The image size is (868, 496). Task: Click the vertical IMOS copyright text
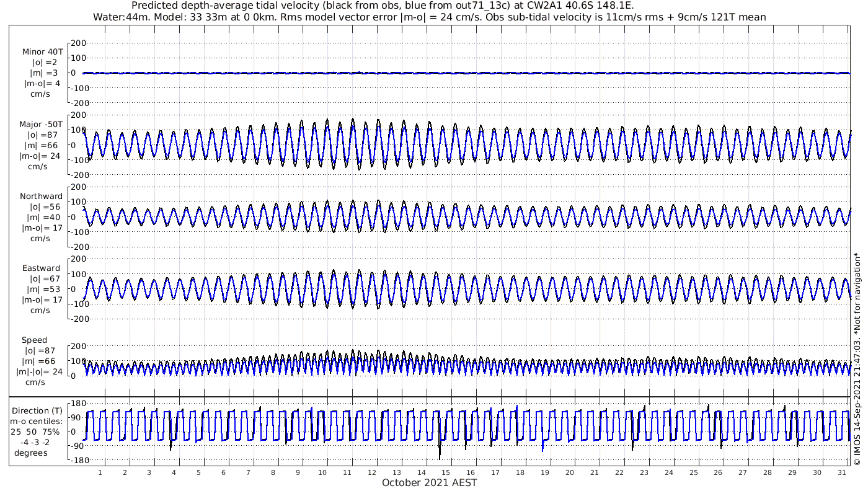[x=857, y=358]
